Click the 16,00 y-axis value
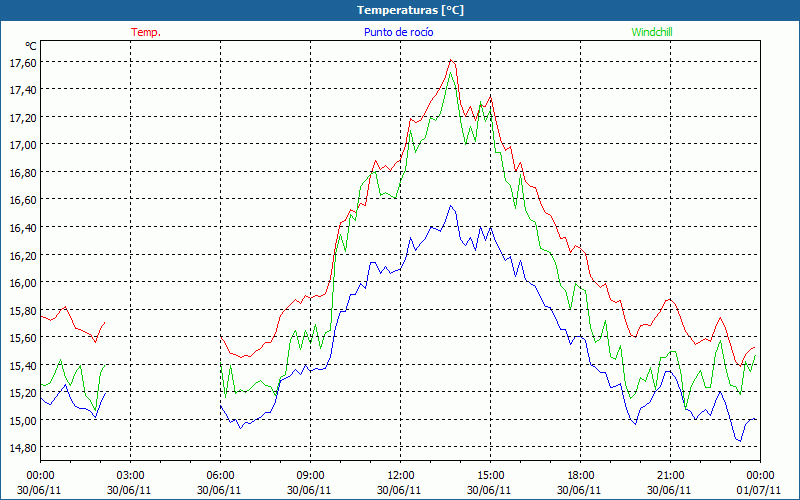Screen dimensions: 800x500 (x=23, y=283)
